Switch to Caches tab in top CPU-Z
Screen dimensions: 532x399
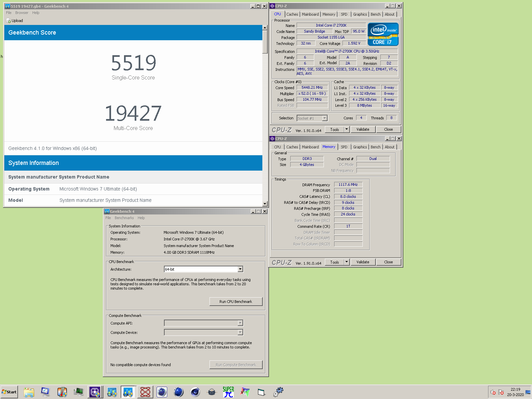[292, 14]
